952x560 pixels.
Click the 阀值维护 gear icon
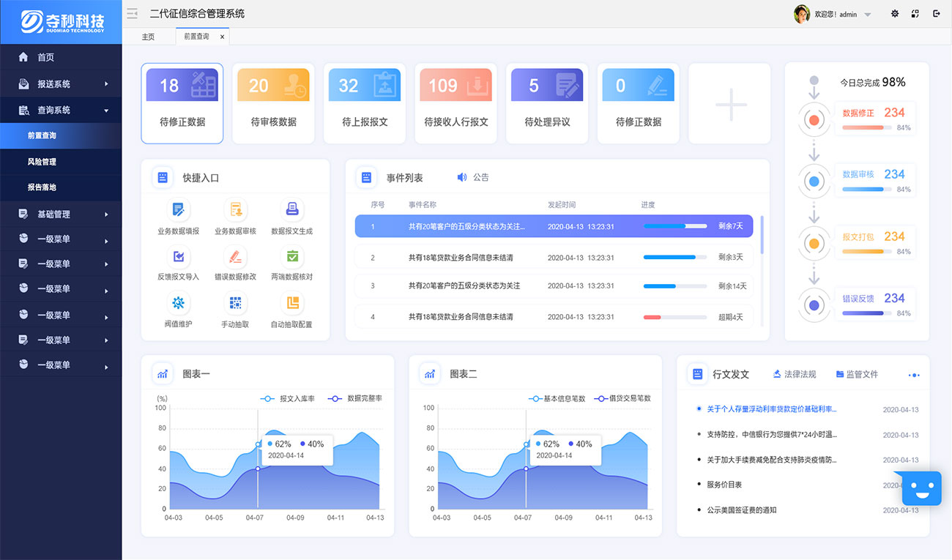[178, 302]
